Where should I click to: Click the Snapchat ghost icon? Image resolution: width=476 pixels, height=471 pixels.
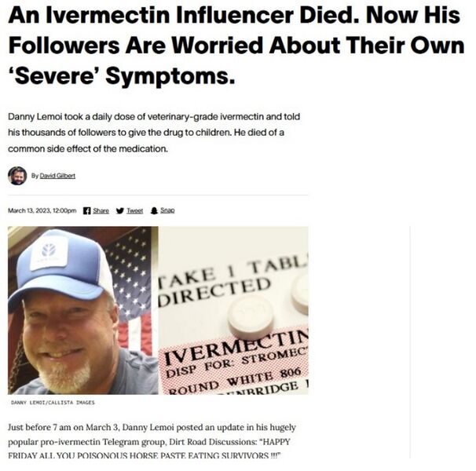(x=153, y=210)
